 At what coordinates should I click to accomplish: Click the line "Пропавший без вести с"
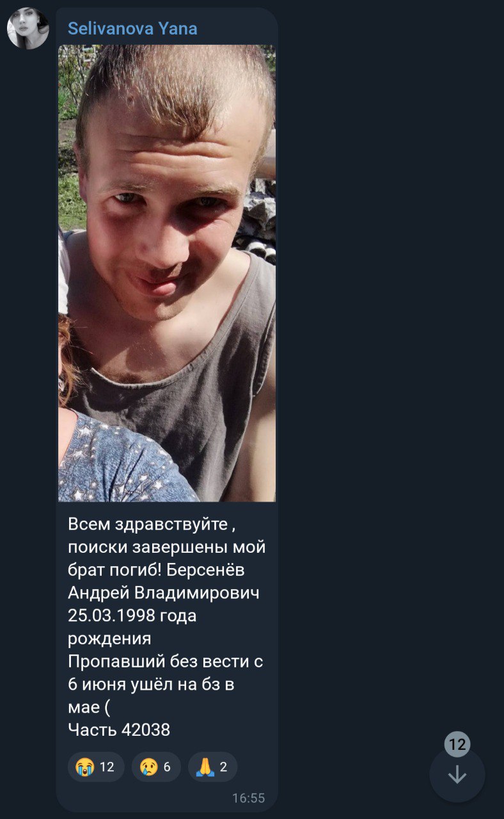coord(166,662)
